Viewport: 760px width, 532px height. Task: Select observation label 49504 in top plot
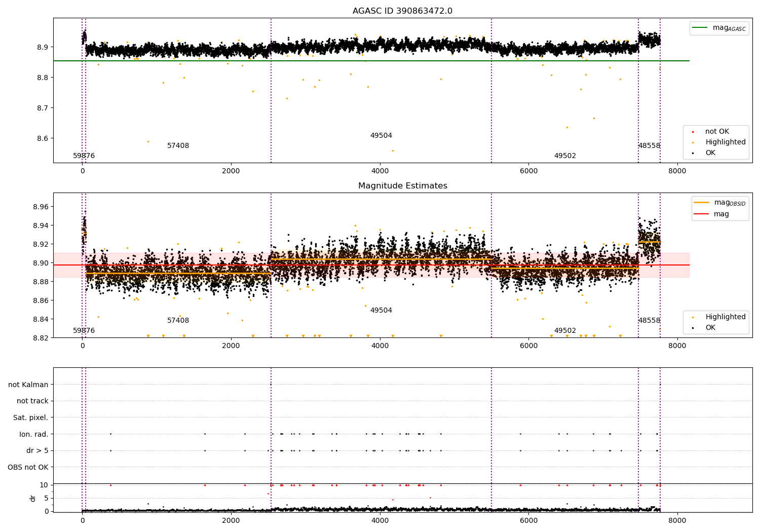coord(381,136)
